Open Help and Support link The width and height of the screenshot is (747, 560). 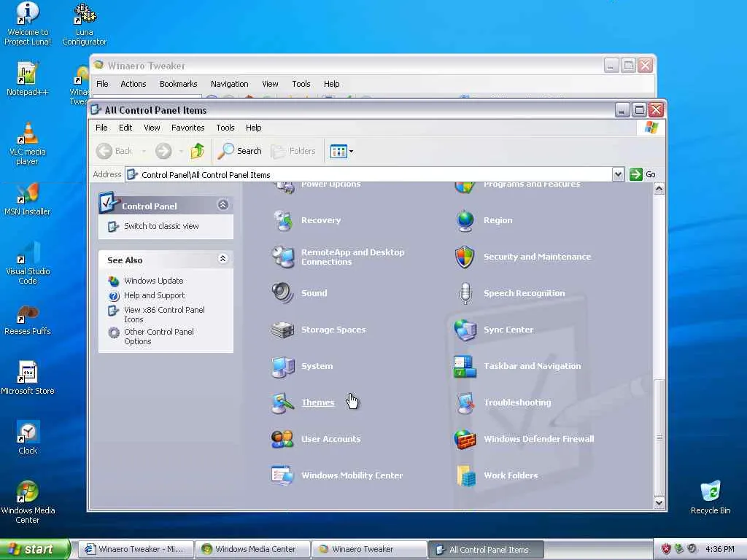tap(154, 296)
